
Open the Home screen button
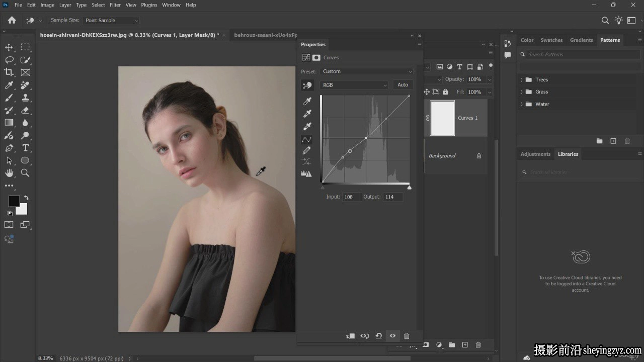[x=12, y=21]
